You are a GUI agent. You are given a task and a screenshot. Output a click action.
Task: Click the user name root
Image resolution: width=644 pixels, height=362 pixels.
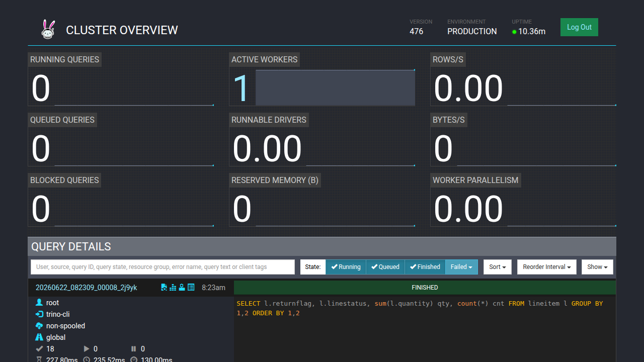pos(52,303)
